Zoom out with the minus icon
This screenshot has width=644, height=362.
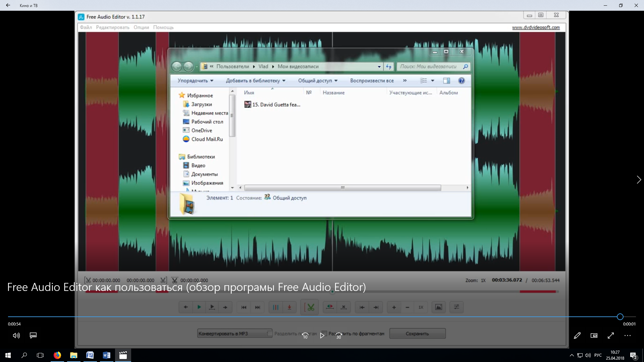[408, 307]
